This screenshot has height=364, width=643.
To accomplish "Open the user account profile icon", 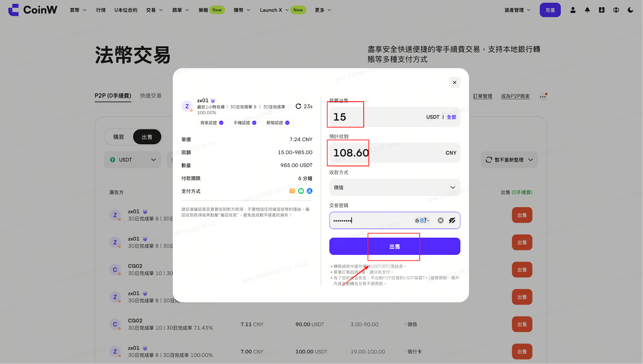I will click(573, 10).
